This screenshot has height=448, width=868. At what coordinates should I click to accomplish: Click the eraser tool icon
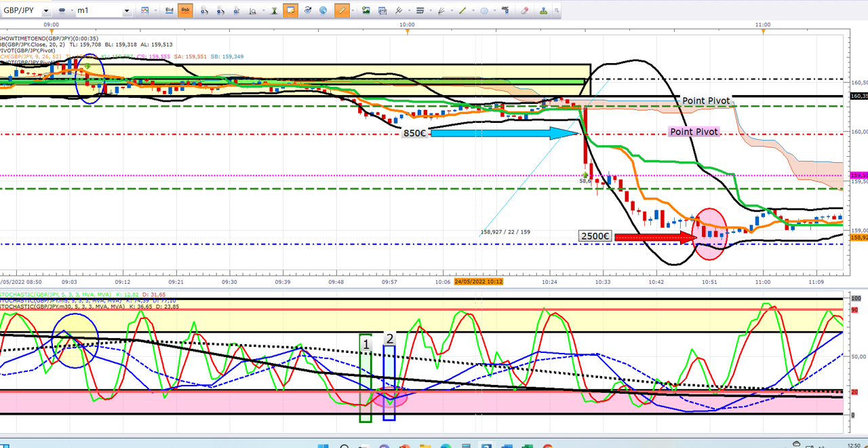[524, 11]
